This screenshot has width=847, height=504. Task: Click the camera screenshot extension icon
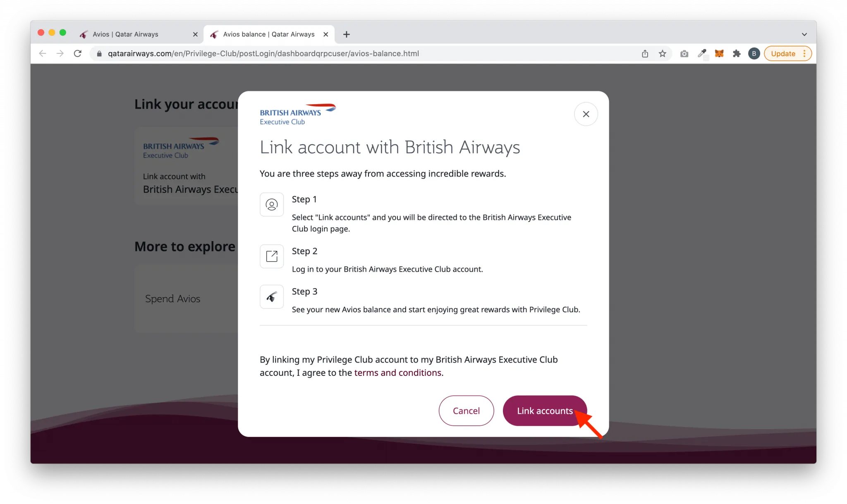point(684,53)
